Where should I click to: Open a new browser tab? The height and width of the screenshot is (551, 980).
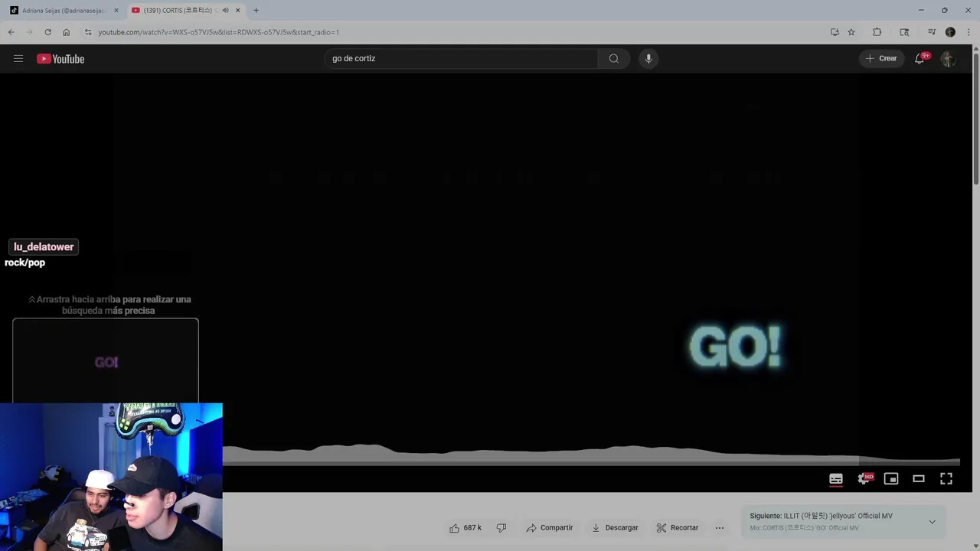point(256,10)
